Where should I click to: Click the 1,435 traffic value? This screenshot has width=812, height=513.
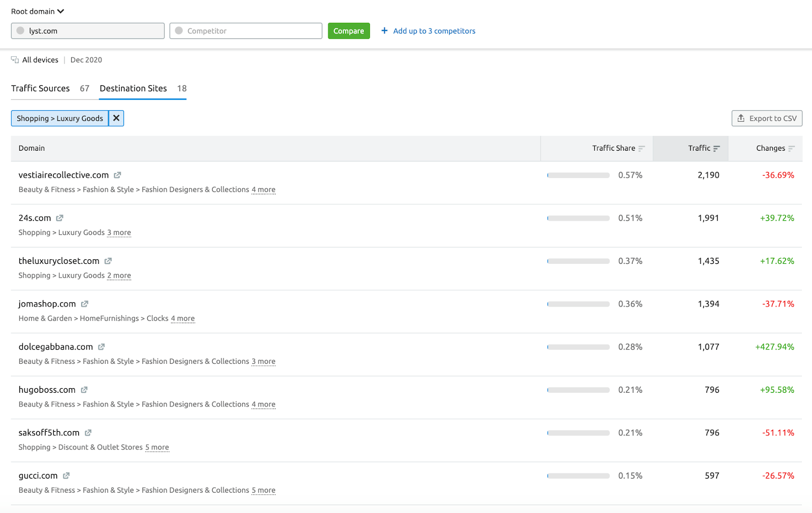coord(708,261)
